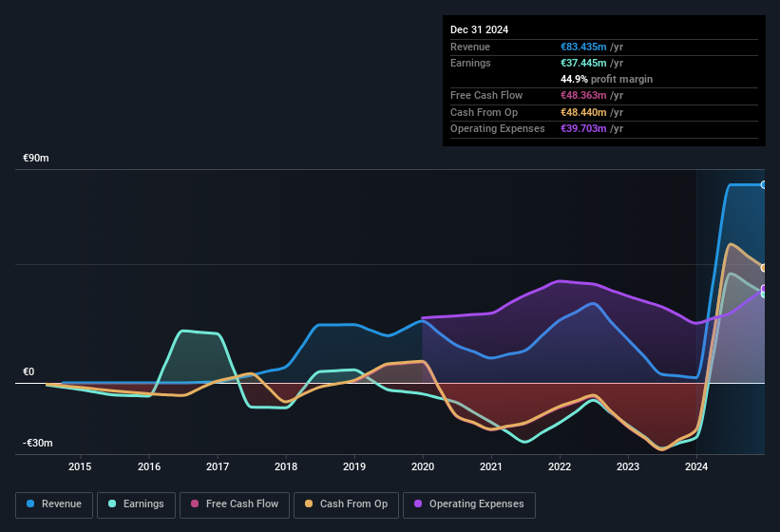
Task: Select the 2020 label on the timeline
Action: 423,466
